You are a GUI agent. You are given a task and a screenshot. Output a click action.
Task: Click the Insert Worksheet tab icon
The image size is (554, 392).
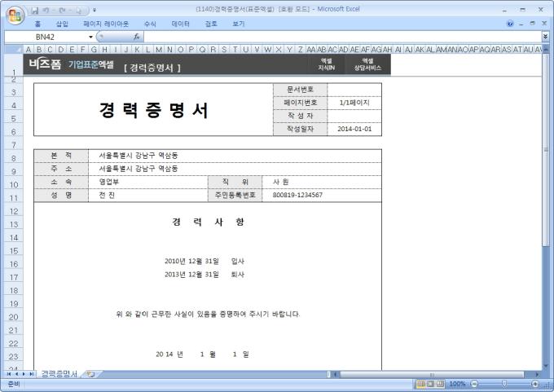(x=90, y=374)
